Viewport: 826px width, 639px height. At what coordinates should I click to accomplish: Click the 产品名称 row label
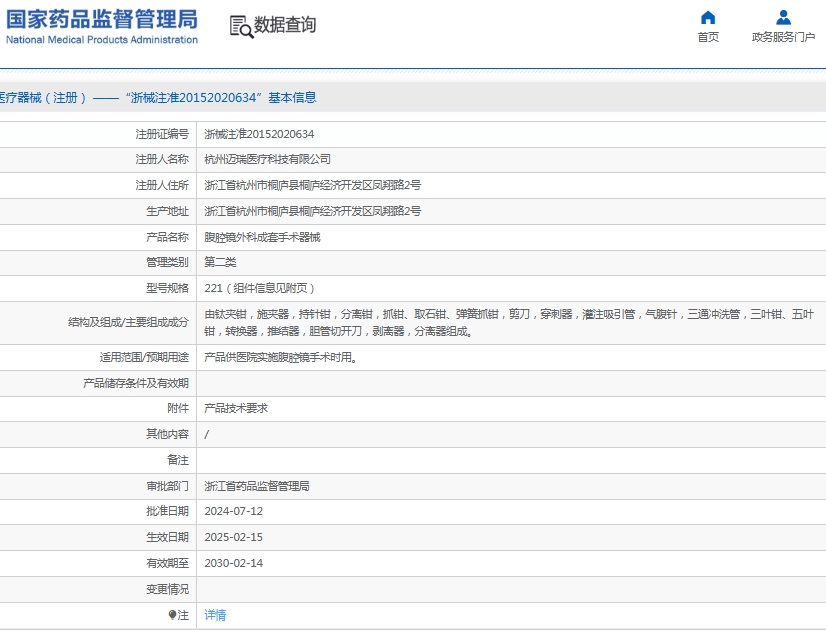167,237
